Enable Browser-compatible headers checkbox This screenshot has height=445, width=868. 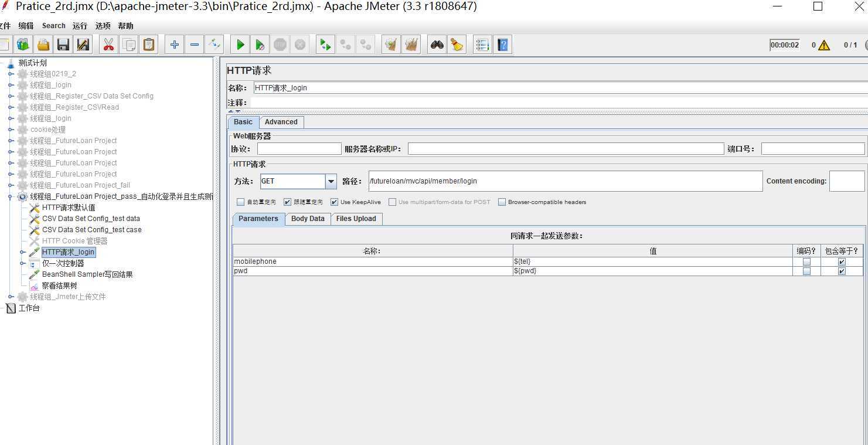point(502,202)
